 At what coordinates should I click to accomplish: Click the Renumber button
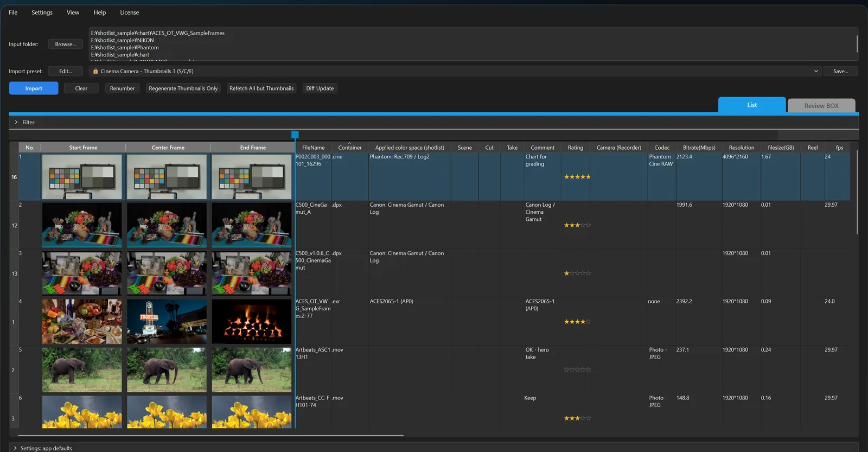pos(122,88)
